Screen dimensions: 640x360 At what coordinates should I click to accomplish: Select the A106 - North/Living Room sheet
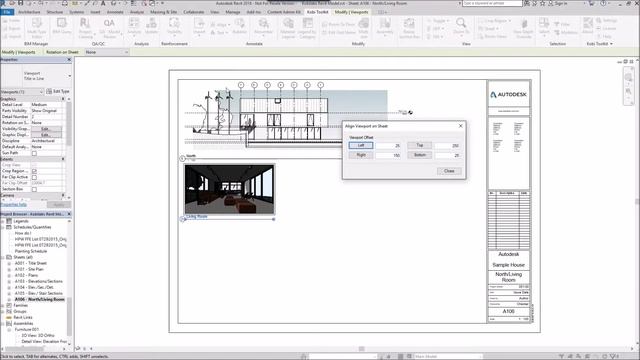[40, 300]
